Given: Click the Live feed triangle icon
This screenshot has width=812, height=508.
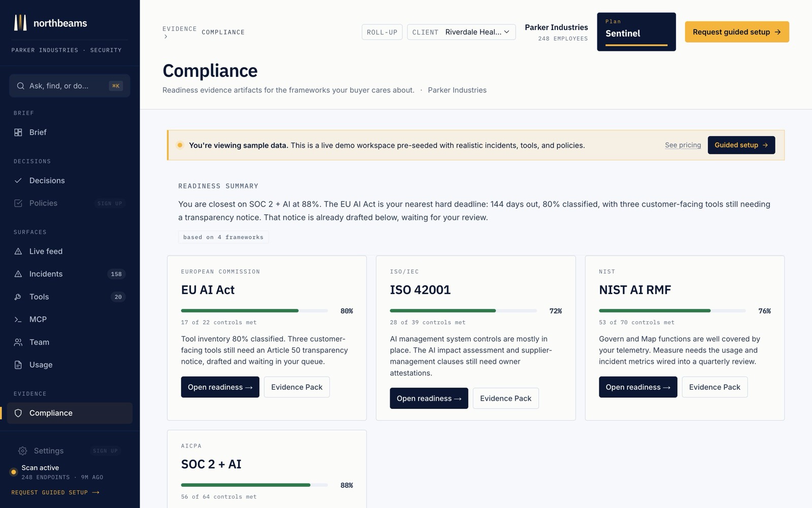Looking at the screenshot, I should coord(18,251).
